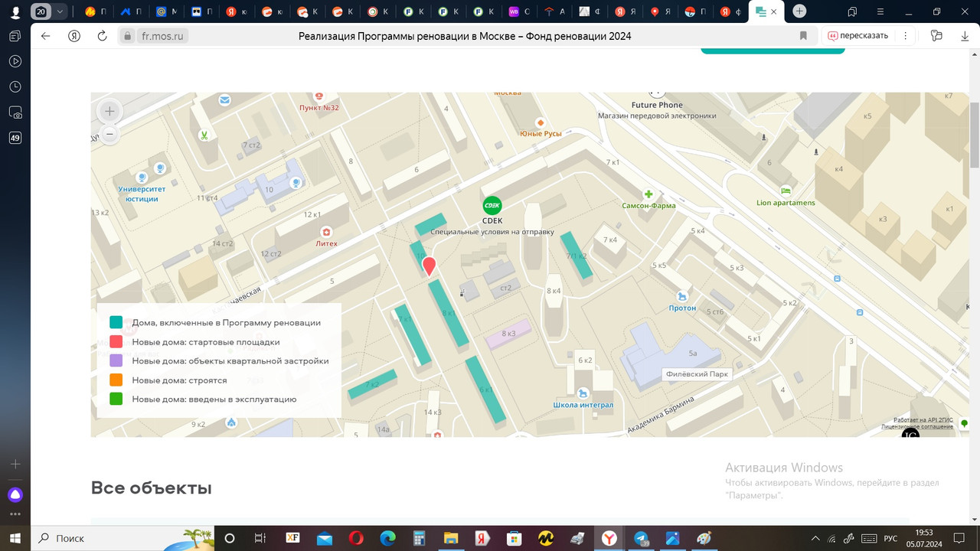This screenshot has height=551, width=980.
Task: Open Telegram from the taskbar
Action: [x=642, y=538]
